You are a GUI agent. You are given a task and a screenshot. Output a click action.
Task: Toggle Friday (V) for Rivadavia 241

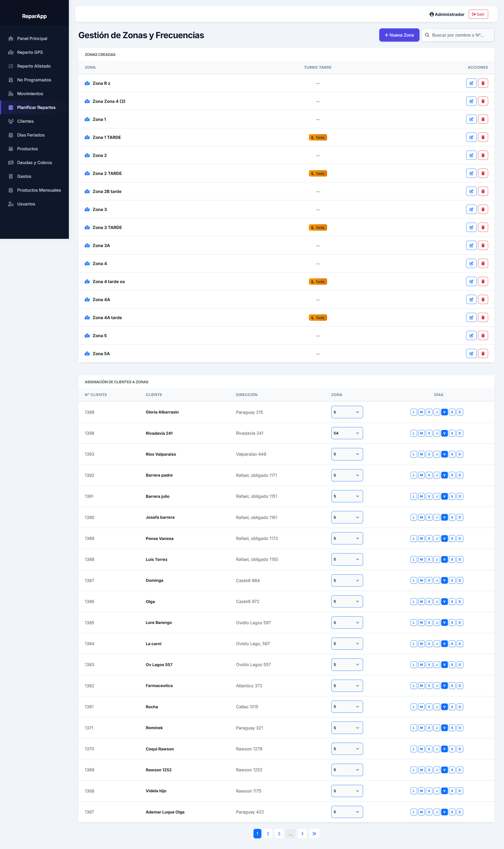pyautogui.click(x=444, y=433)
